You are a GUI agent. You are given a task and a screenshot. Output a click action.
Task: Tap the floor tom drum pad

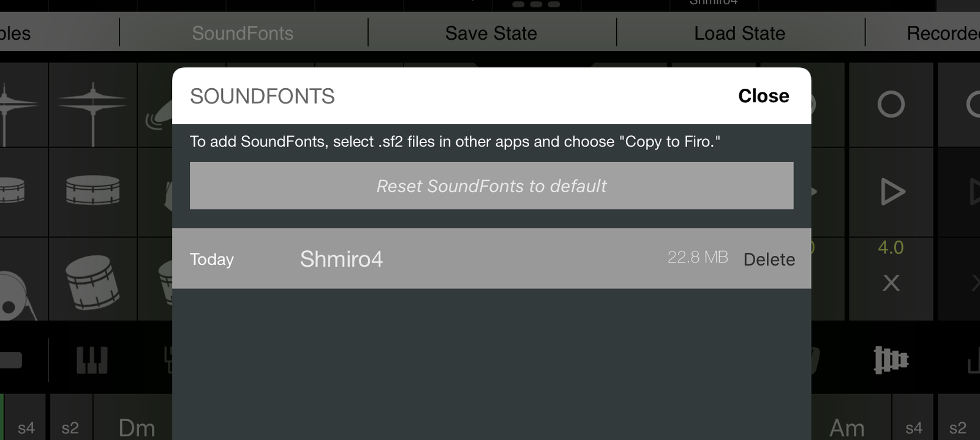[x=92, y=280]
